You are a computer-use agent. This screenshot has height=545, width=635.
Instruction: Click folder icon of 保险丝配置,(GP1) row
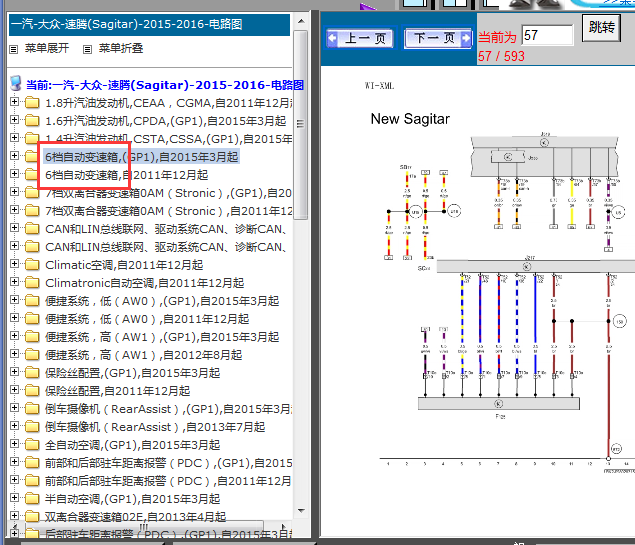click(x=32, y=373)
